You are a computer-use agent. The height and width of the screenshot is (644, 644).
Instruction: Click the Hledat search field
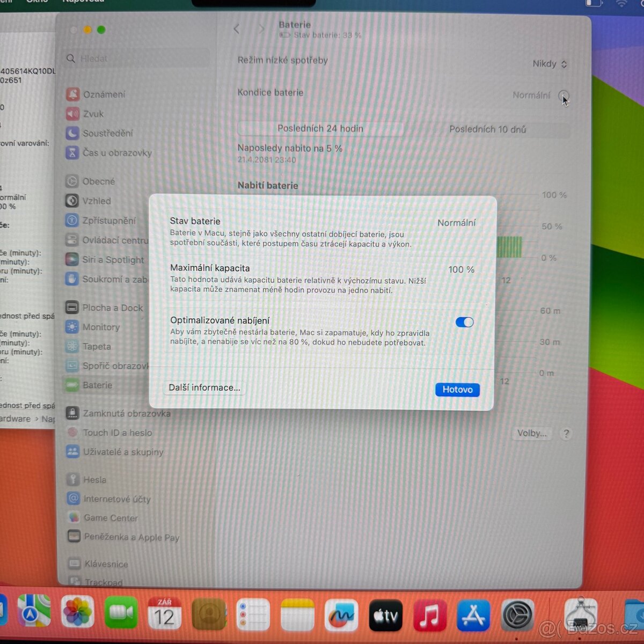(x=135, y=58)
